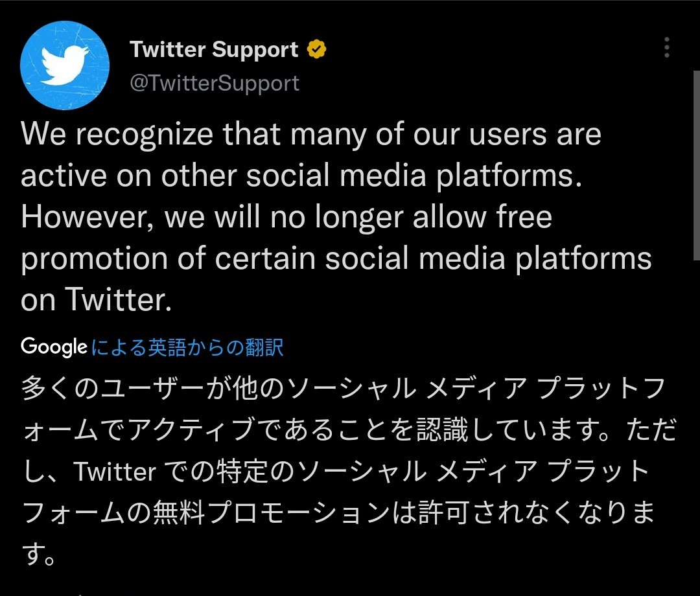Click the Twitter Support display name
This screenshot has width=700, height=596.
pyautogui.click(x=214, y=50)
